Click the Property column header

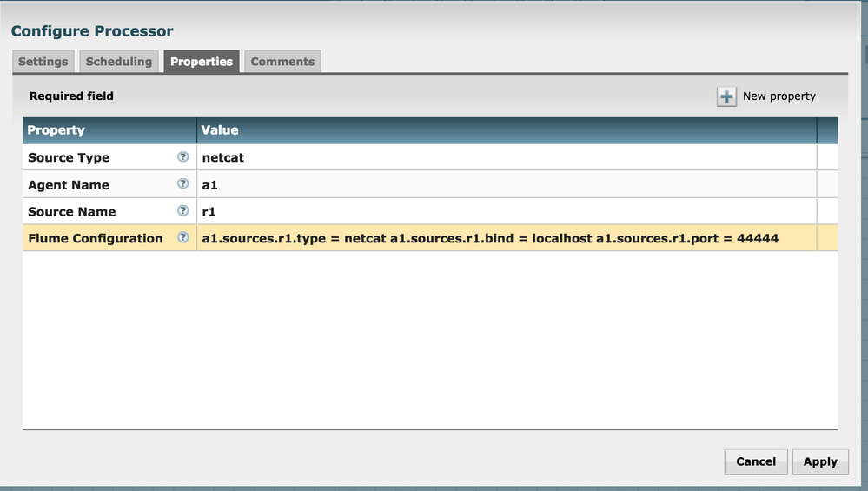56,130
